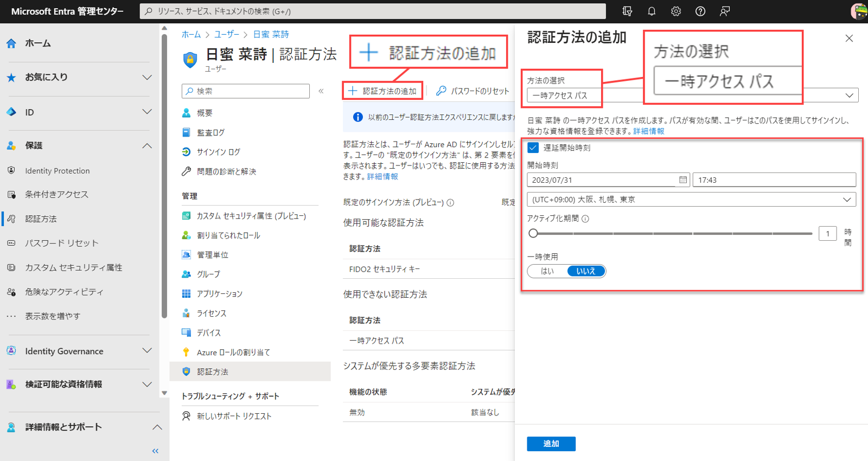Image resolution: width=868 pixels, height=461 pixels.
Task: Click the 条件付きアクセス icon
Action: pos(11,194)
